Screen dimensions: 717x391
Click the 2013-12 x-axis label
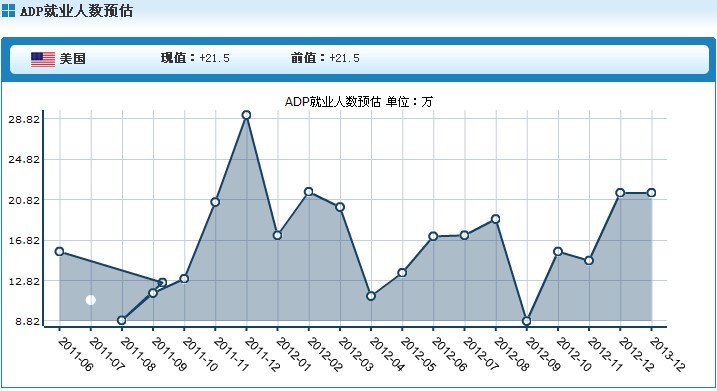(668, 354)
